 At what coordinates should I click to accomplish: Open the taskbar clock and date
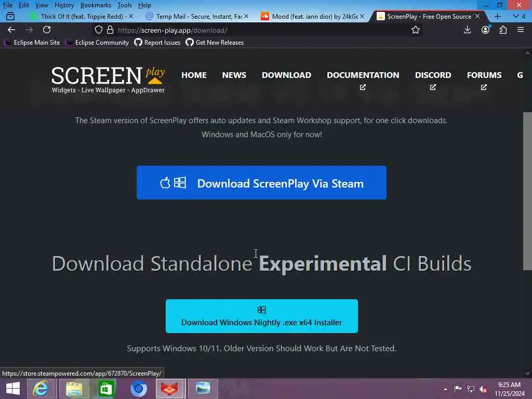click(x=509, y=389)
